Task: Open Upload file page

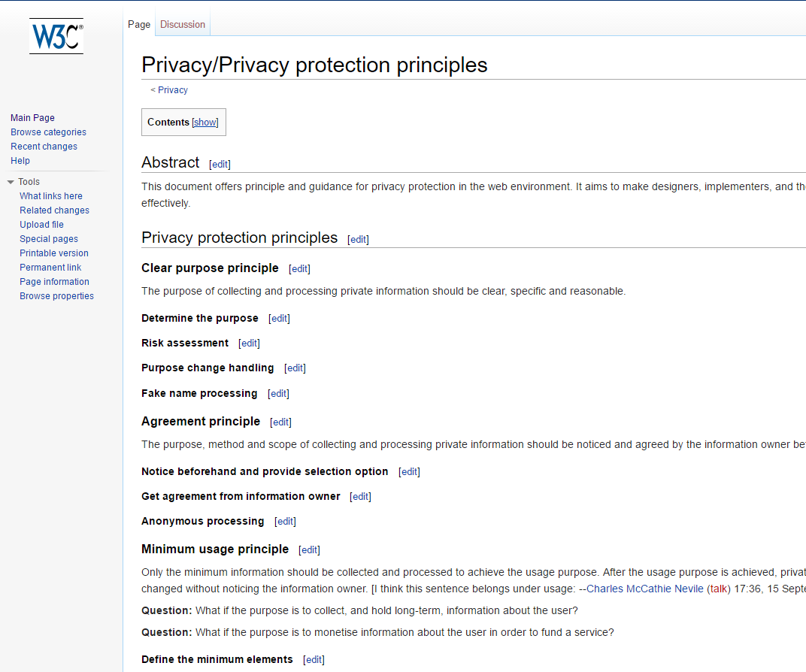Action: pos(41,225)
